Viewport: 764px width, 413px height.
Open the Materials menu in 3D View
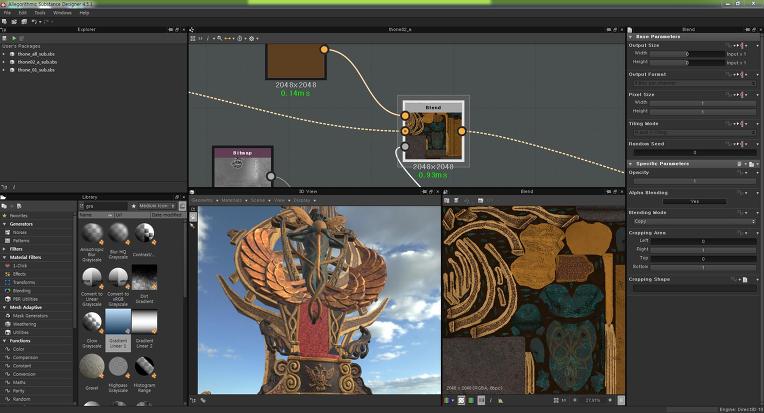(x=231, y=200)
